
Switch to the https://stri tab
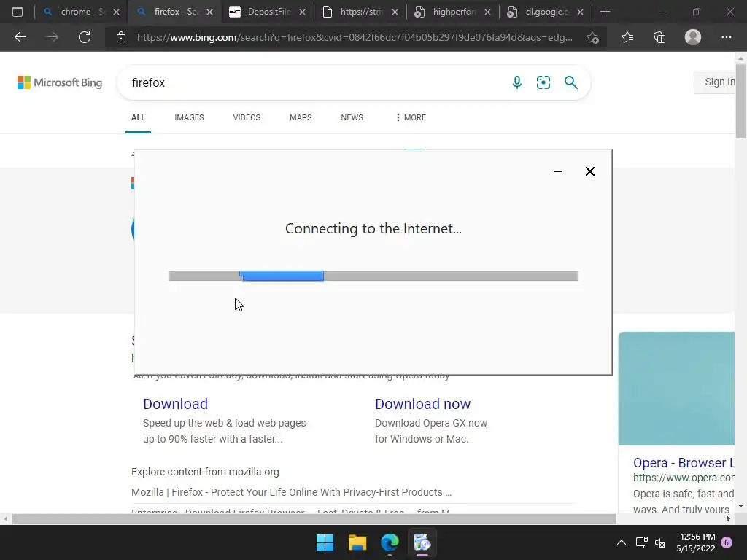pos(360,12)
